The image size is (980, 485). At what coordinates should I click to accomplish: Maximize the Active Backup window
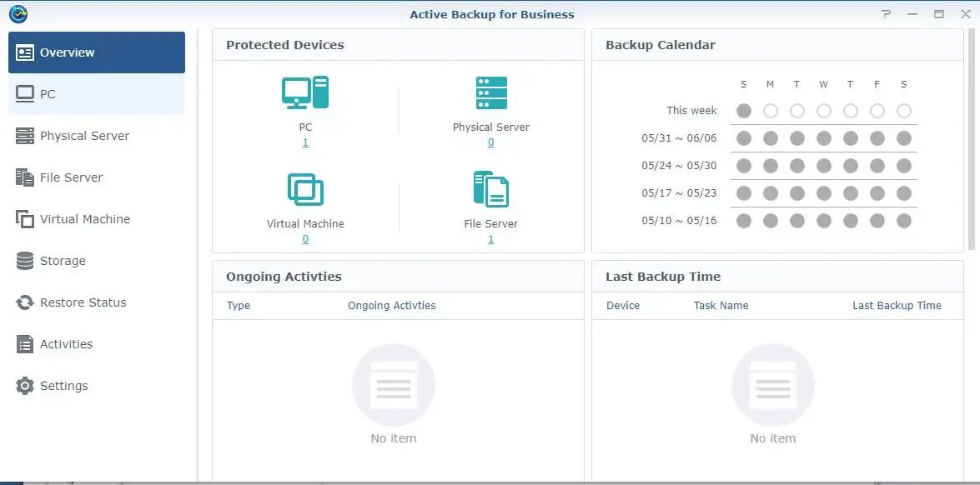coord(939,14)
